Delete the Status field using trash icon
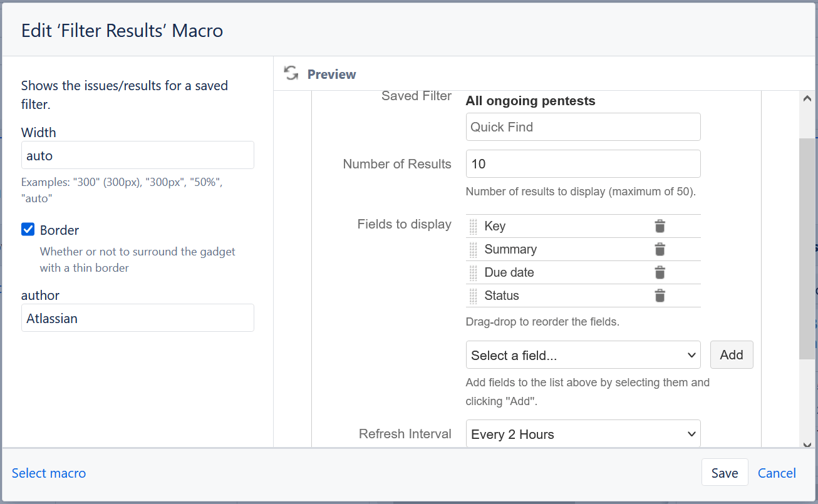The image size is (818, 504). 660,296
